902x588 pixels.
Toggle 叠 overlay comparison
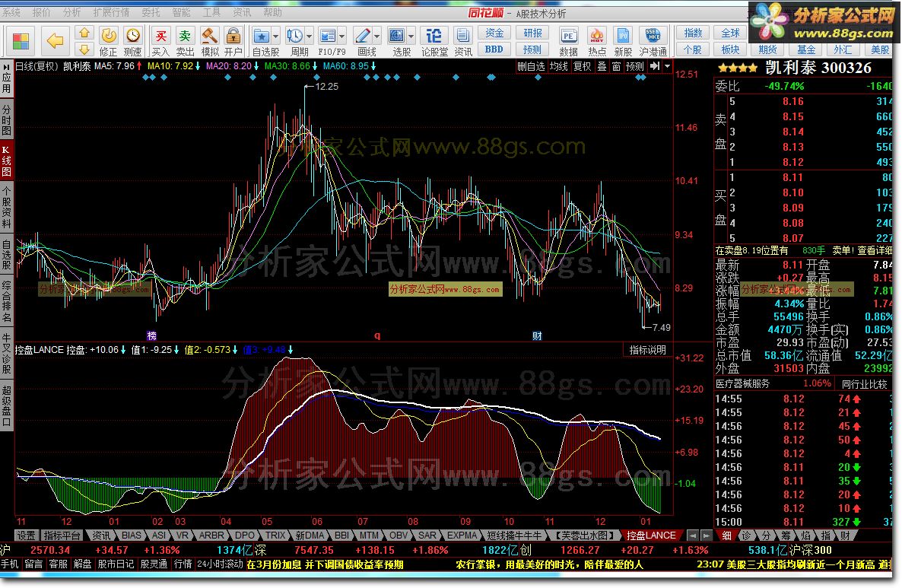click(x=602, y=66)
